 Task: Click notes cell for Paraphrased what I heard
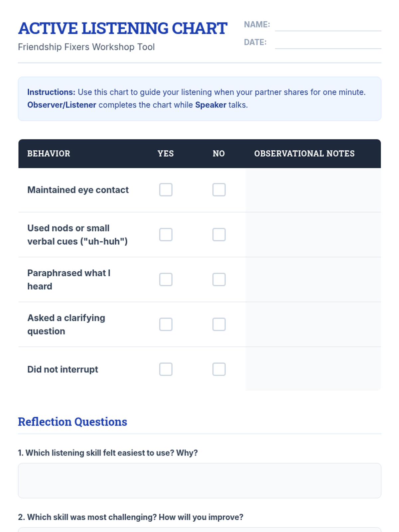point(313,280)
